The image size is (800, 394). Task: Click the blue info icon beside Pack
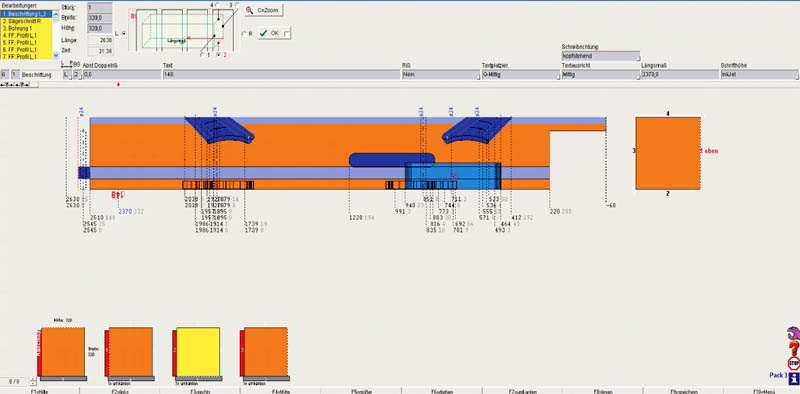[793, 378]
